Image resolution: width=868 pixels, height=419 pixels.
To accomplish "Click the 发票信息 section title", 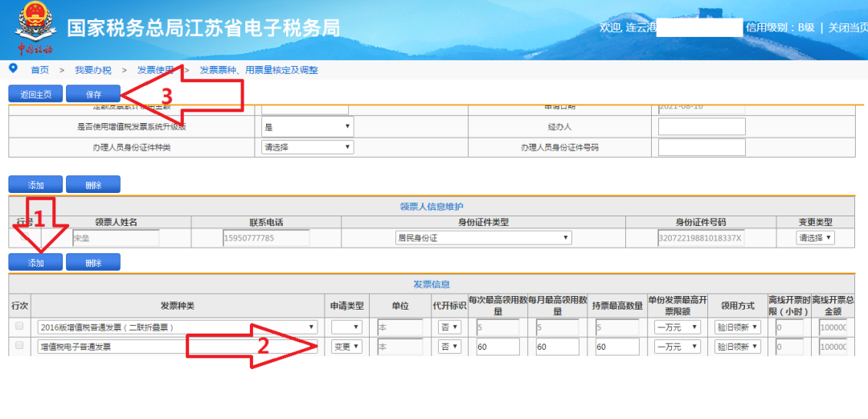I will (x=432, y=285).
